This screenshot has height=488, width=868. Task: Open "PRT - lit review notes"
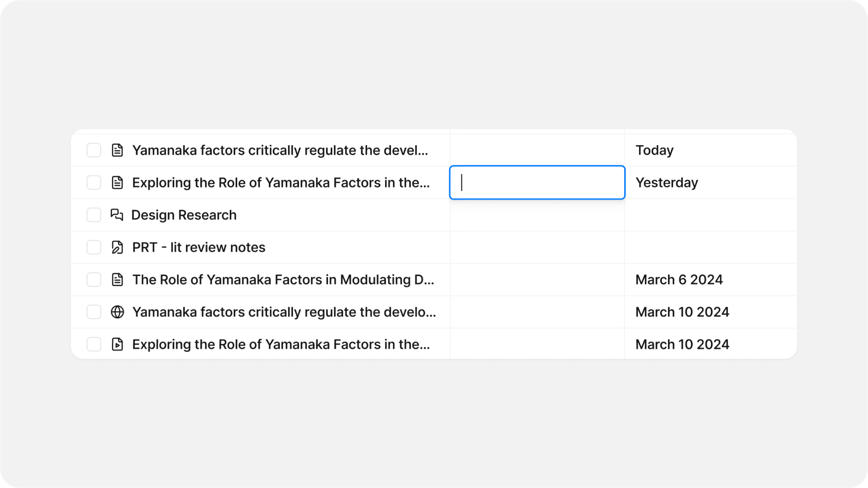[x=199, y=247]
